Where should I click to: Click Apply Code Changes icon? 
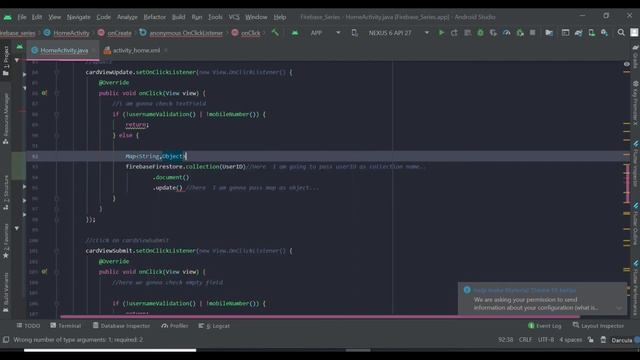tap(467, 33)
